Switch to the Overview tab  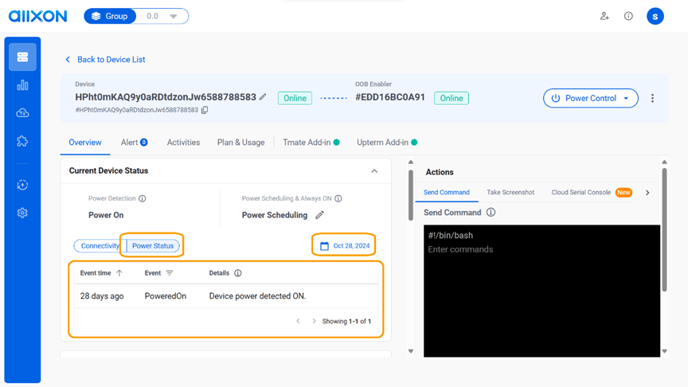(x=85, y=143)
